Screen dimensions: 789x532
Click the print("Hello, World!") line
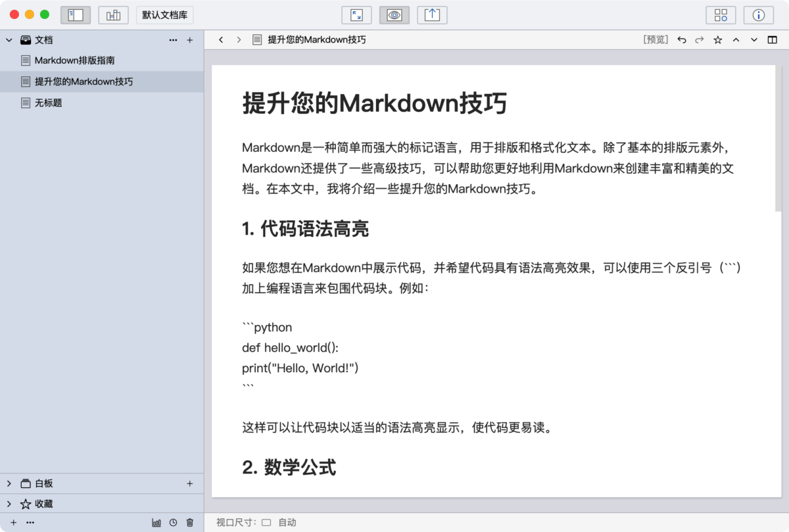(300, 368)
